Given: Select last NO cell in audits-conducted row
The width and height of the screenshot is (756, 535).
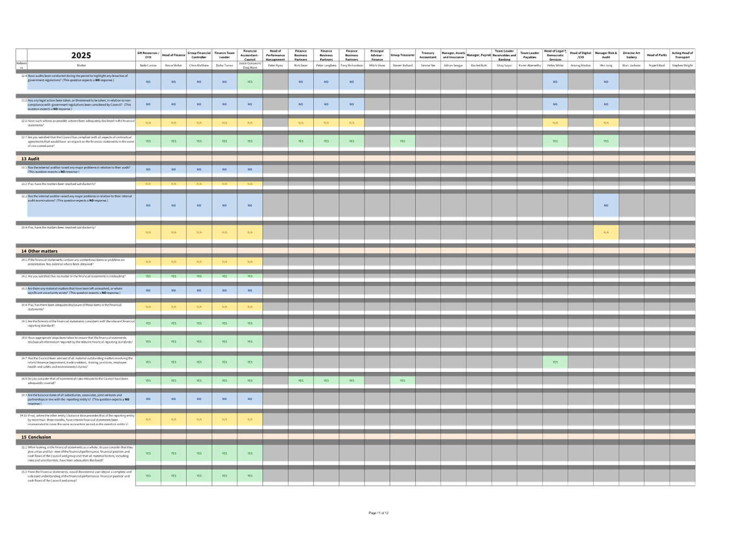Looking at the screenshot, I should tap(606, 82).
